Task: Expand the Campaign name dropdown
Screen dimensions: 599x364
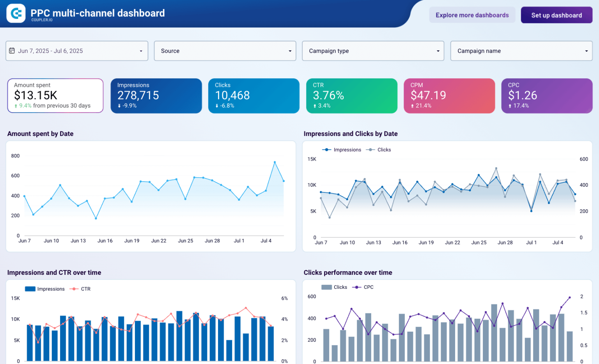Action: [x=521, y=51]
